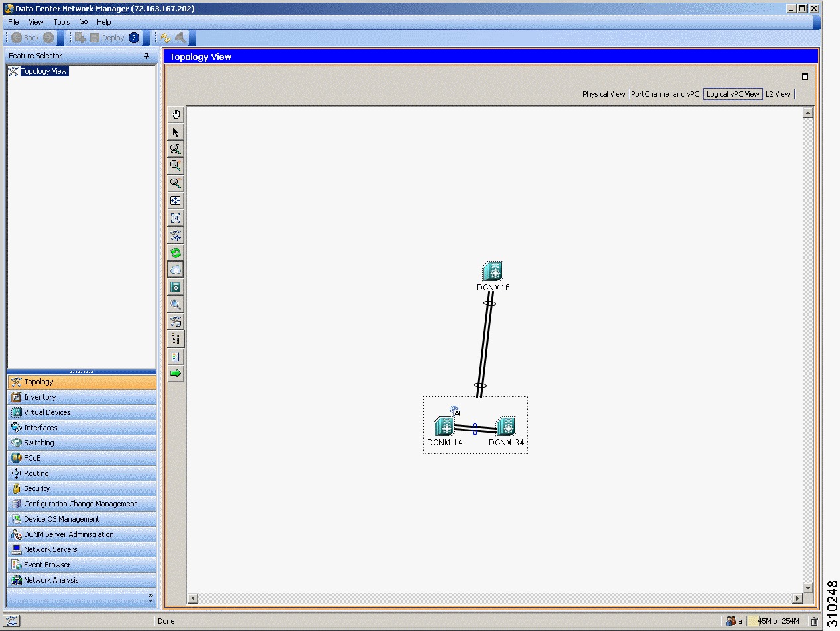
Task: Click the blue node-cluster layout icon
Action: [x=176, y=235]
